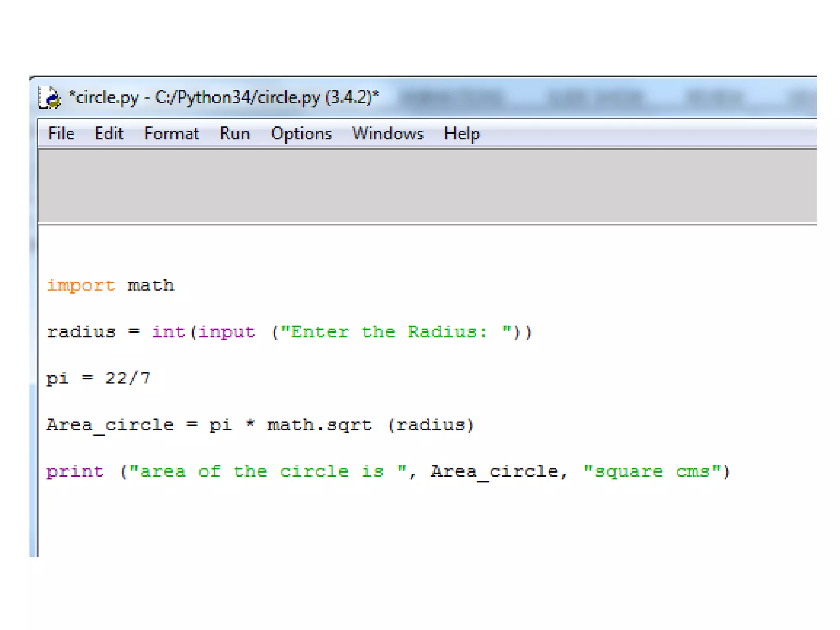Open the Format menu

(171, 134)
